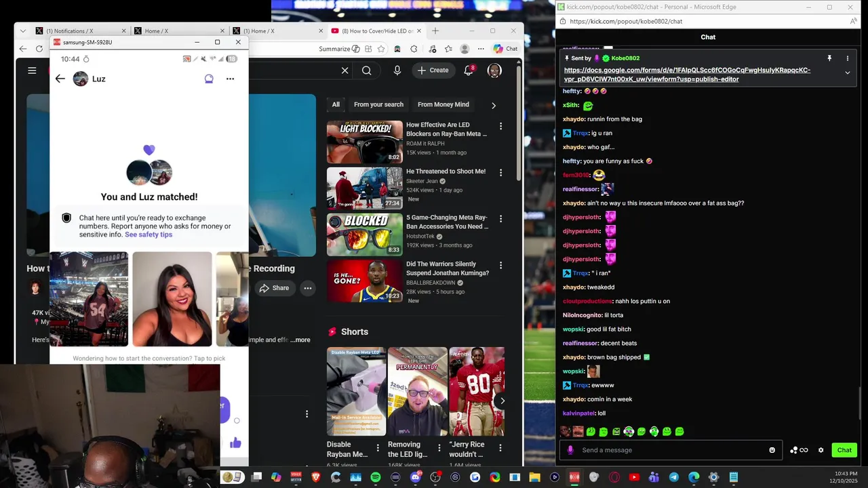Click YouTube search magnifier button
The image size is (868, 488).
367,70
